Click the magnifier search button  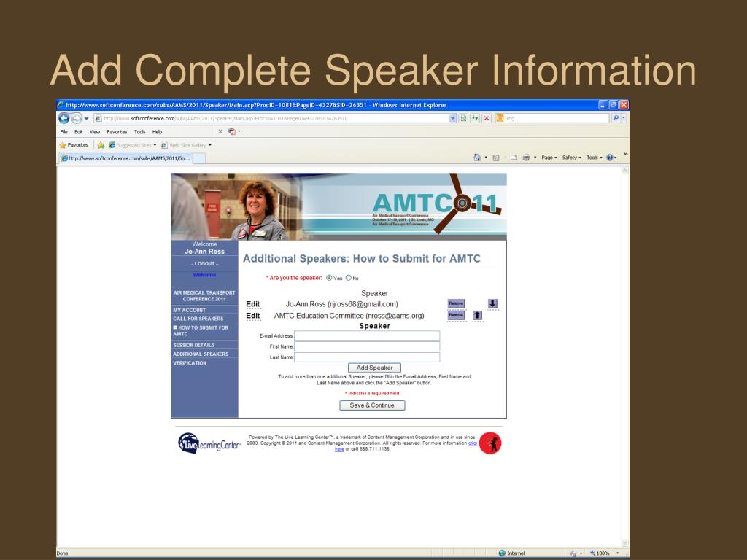(616, 118)
